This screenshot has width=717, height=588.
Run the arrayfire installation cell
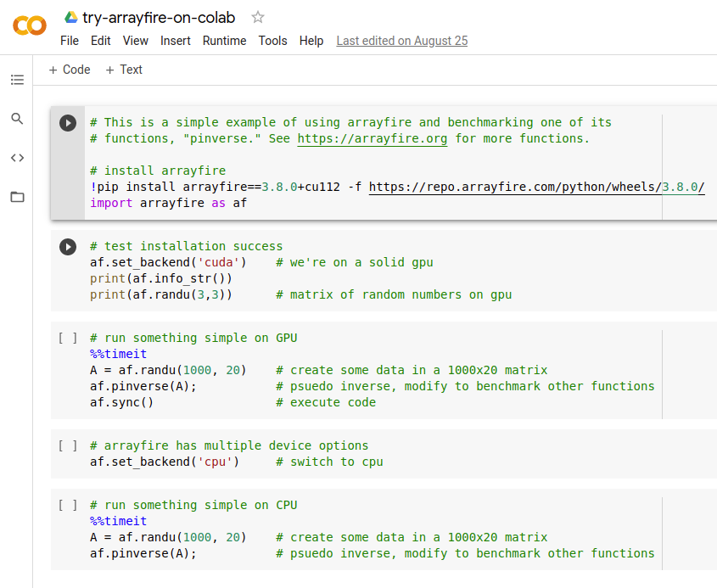click(x=68, y=122)
